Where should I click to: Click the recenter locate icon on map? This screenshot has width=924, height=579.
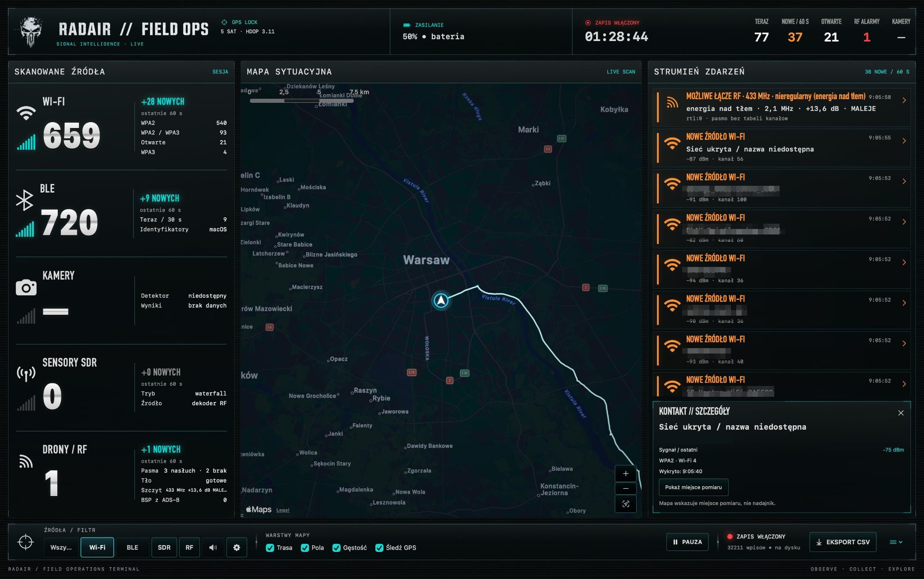(x=626, y=504)
